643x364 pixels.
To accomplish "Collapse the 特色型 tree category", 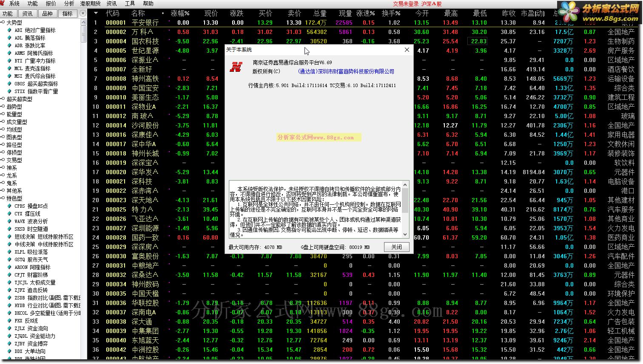I will (3, 198).
